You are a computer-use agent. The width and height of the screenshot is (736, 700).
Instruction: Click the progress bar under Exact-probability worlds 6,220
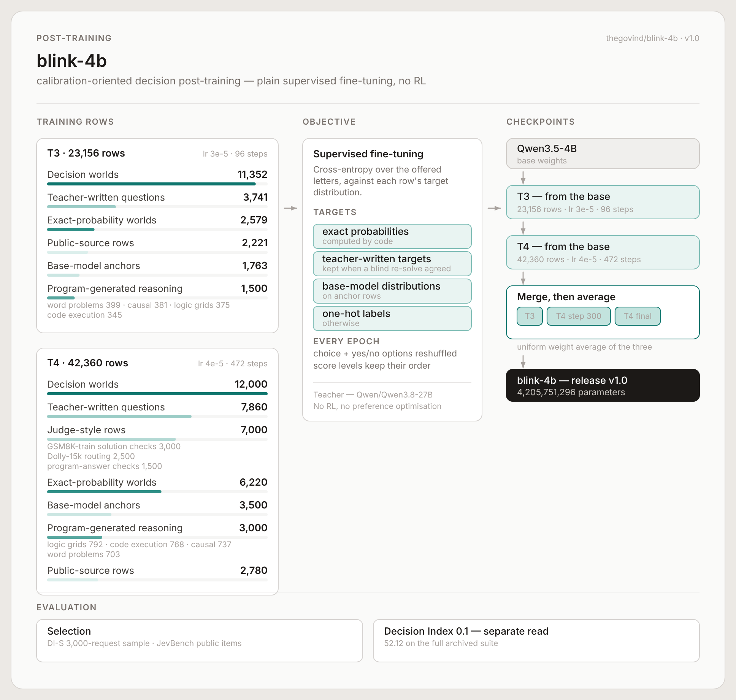click(x=157, y=492)
